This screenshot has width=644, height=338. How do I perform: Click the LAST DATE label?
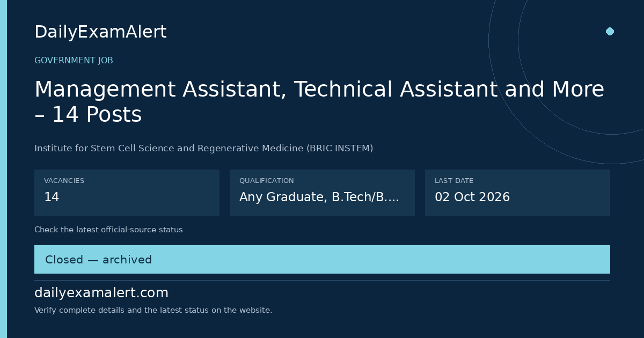coord(454,181)
